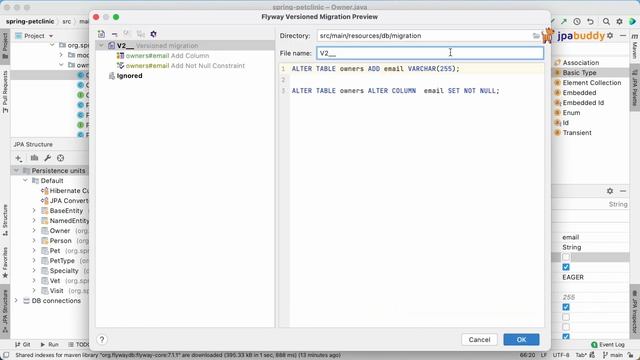Click the JPA Structure chart icon

(x=34, y=158)
